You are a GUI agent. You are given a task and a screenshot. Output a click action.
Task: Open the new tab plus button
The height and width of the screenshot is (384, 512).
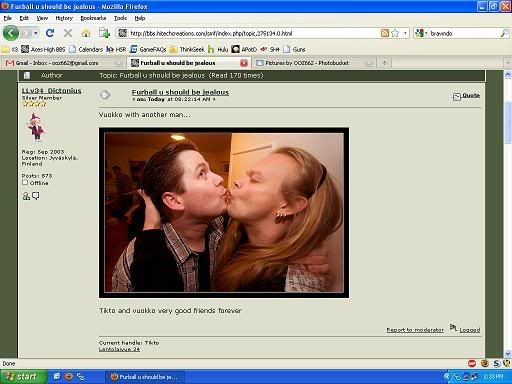coord(385,63)
